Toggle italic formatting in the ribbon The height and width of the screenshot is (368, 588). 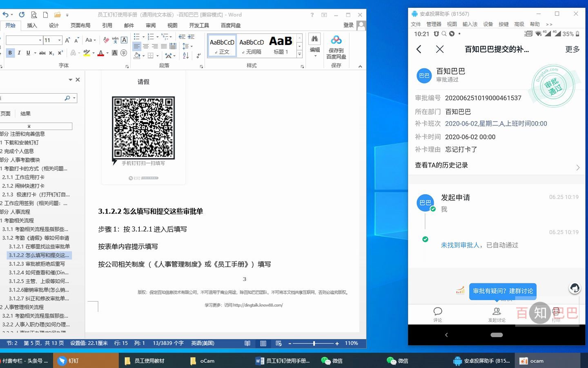[19, 53]
